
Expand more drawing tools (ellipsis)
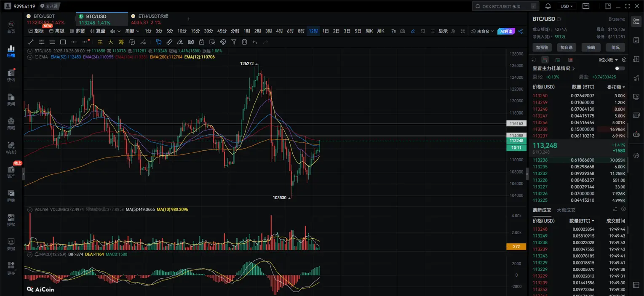[86, 42]
